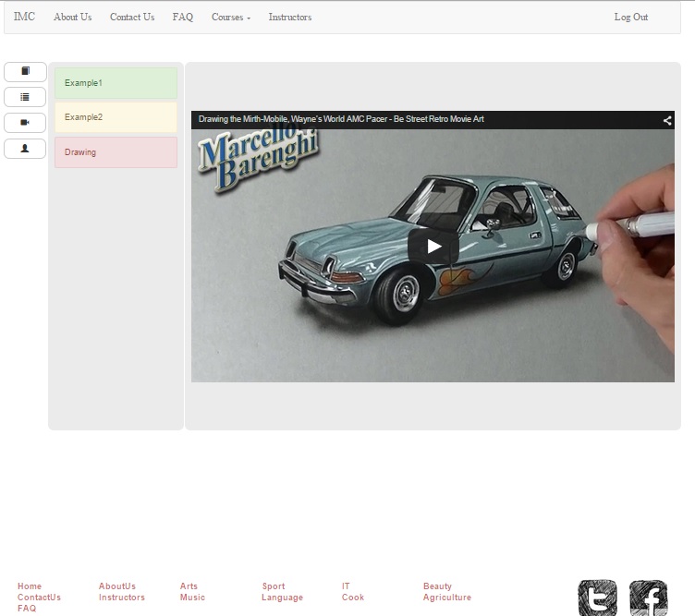Play the Mirth-Mobile drawing video
Image resolution: width=695 pixels, height=616 pixels.
tap(433, 247)
